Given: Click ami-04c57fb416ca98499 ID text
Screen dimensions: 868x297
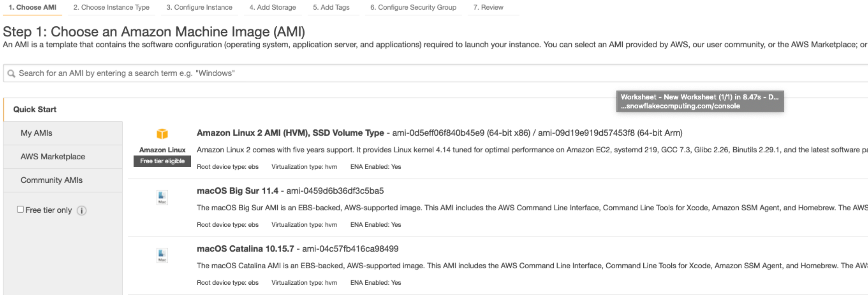Looking at the screenshot, I should 350,249.
